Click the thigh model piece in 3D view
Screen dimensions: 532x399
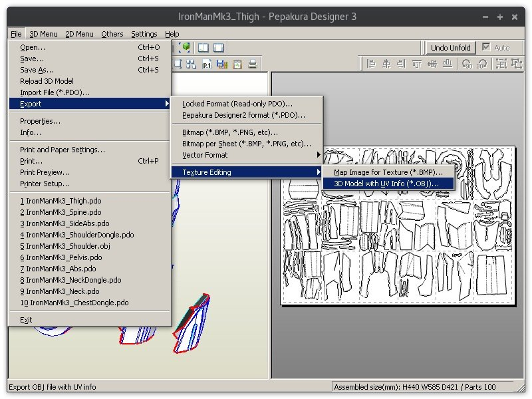point(192,323)
